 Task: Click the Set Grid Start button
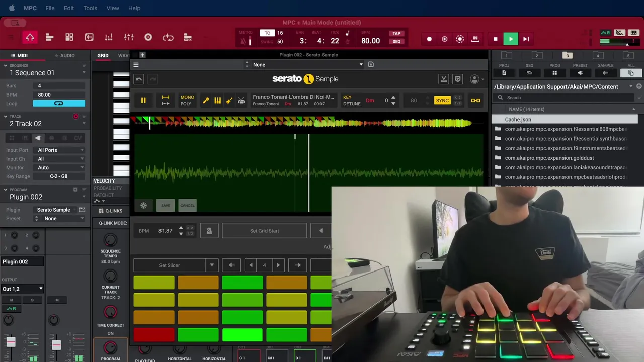click(x=265, y=231)
